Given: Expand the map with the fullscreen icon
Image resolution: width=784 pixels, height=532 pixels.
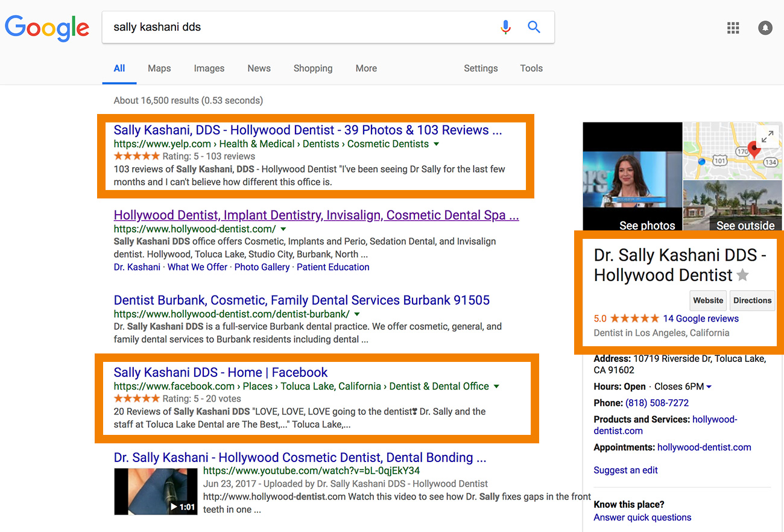Looking at the screenshot, I should pyautogui.click(x=767, y=137).
